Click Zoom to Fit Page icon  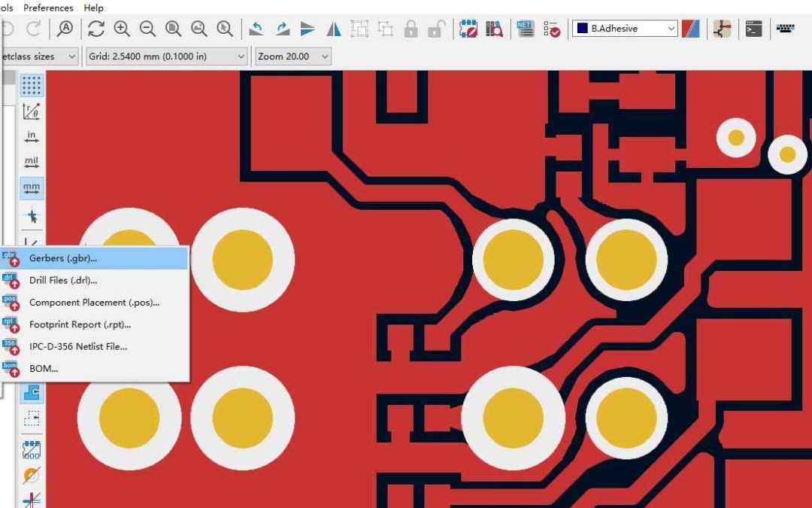[173, 29]
